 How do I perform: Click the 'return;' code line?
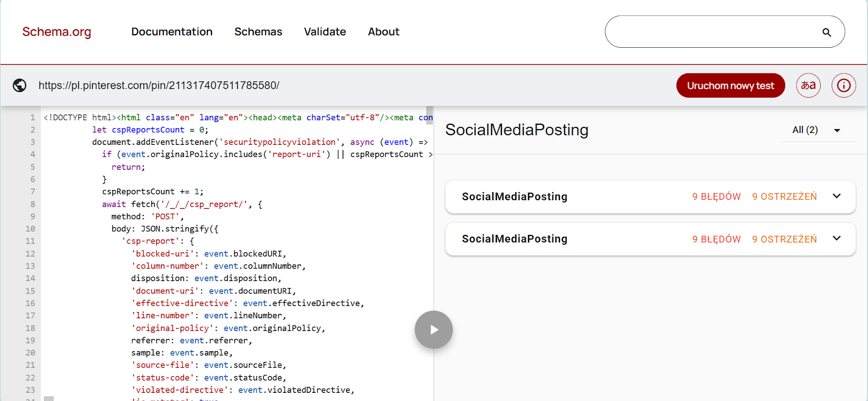tap(129, 167)
